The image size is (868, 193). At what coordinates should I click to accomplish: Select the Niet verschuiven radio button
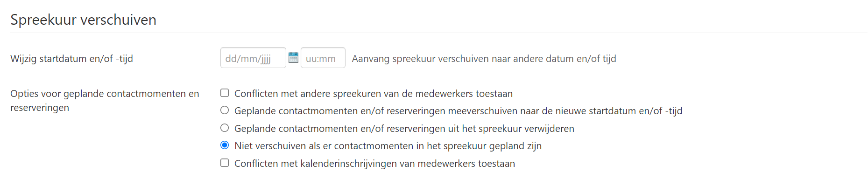(x=225, y=145)
